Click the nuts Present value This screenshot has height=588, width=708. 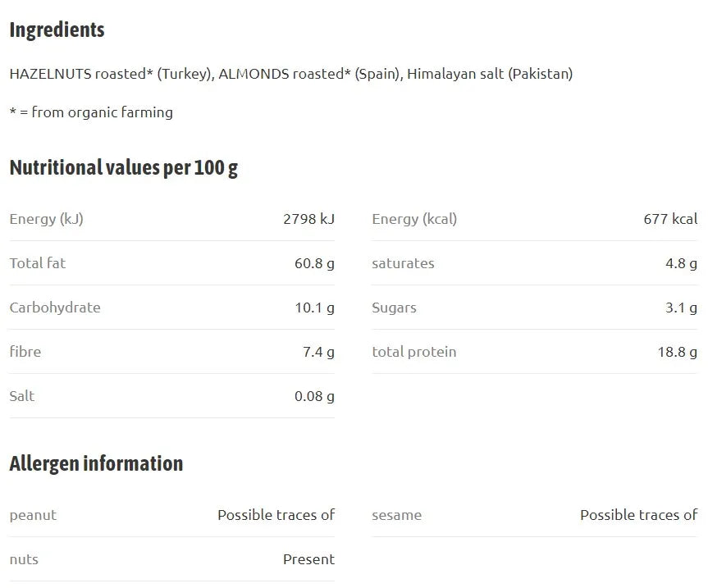pos(308,559)
